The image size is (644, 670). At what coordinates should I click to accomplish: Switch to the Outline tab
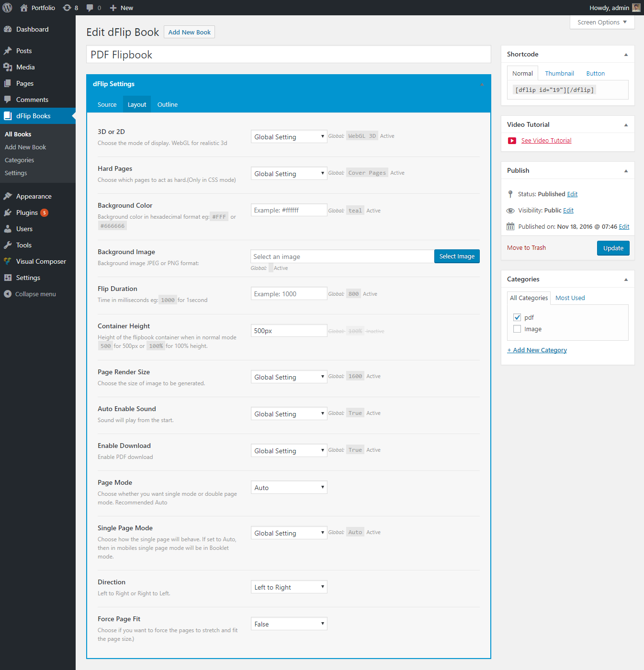point(168,104)
